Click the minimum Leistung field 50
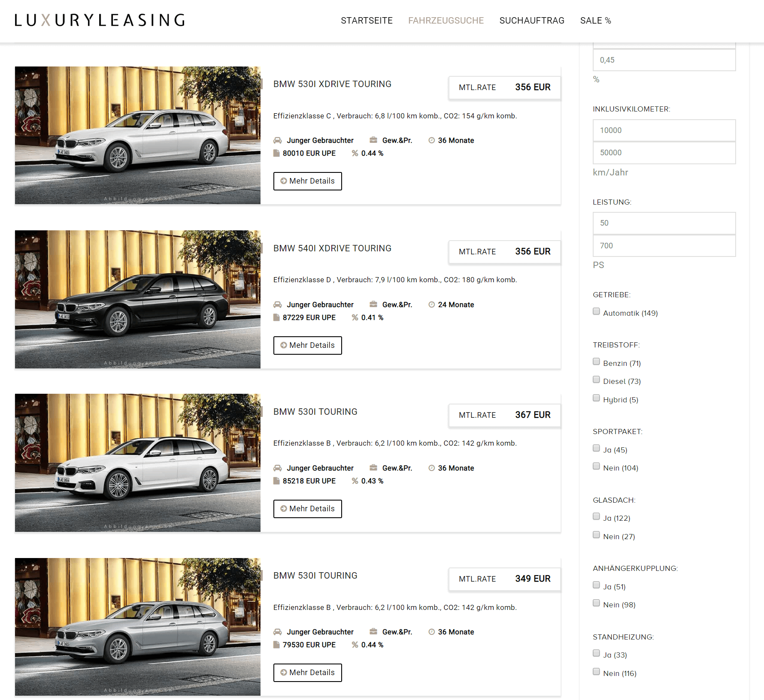 click(x=664, y=223)
